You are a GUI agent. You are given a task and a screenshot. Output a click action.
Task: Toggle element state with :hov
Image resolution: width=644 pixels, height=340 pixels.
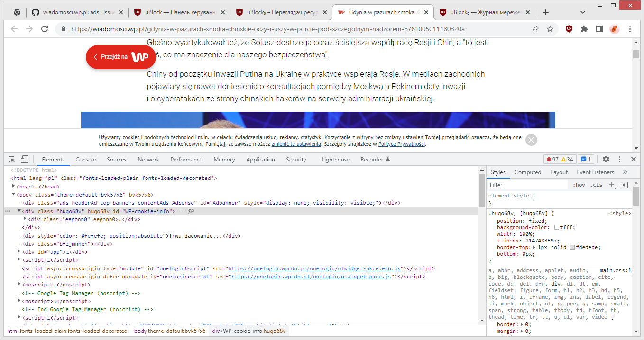(579, 184)
